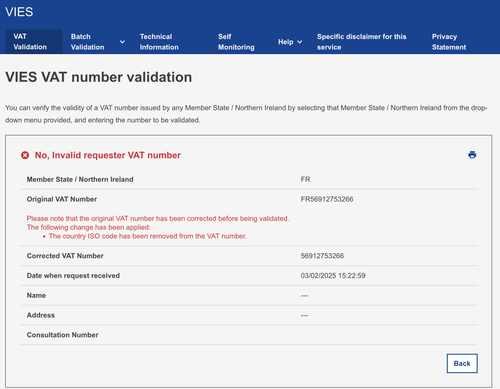Click the 'Corrected VAT Number' label
500x389 pixels.
coord(65,256)
